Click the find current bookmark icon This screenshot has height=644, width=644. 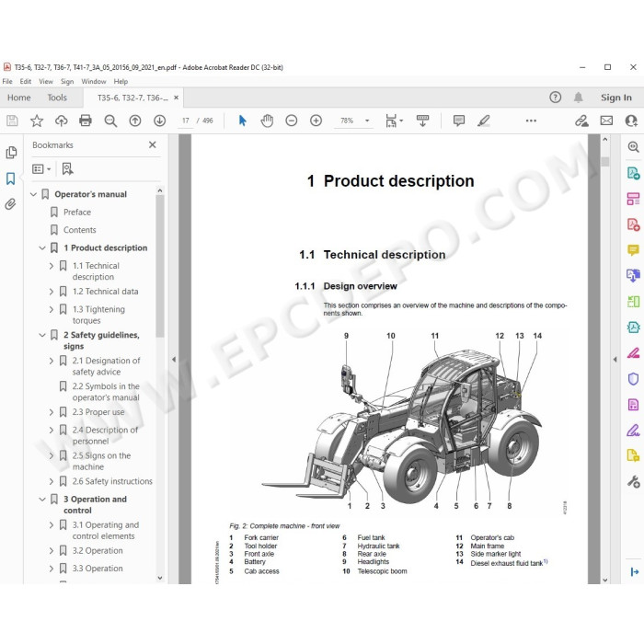(67, 168)
